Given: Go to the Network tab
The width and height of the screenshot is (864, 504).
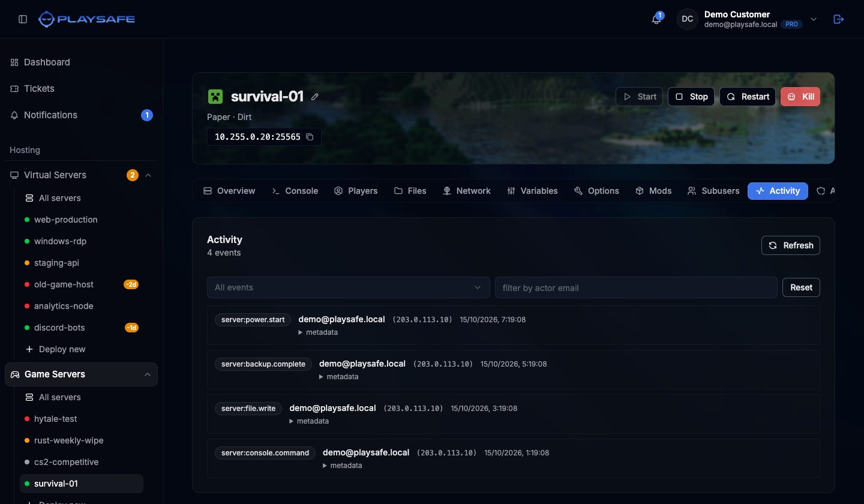Looking at the screenshot, I should pos(466,191).
